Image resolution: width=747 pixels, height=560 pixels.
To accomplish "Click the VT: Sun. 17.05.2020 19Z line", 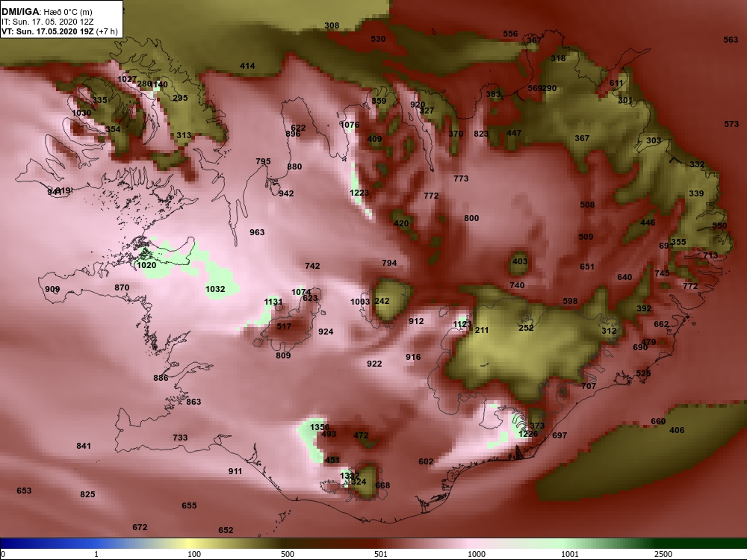I will (60, 31).
